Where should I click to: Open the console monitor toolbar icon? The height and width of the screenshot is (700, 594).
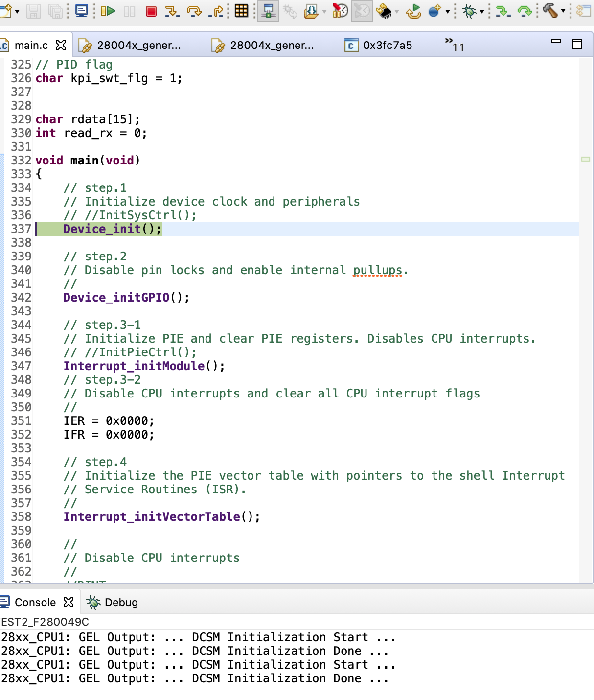[x=82, y=10]
